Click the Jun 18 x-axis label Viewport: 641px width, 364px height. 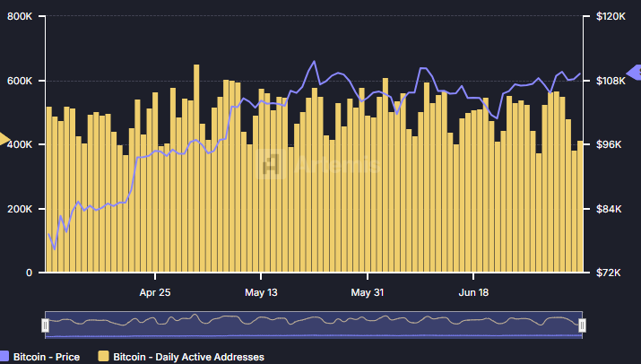[473, 292]
